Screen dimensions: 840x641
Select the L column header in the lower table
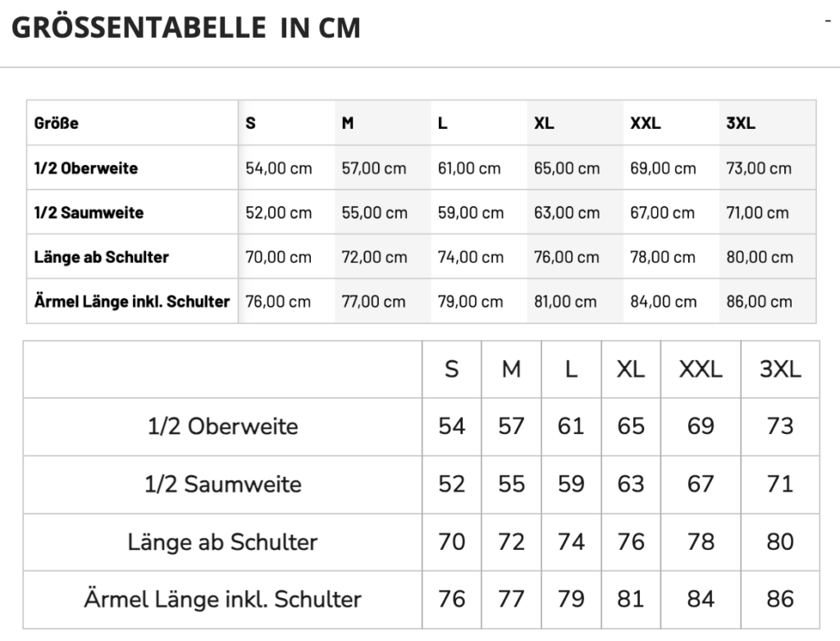pyautogui.click(x=571, y=369)
